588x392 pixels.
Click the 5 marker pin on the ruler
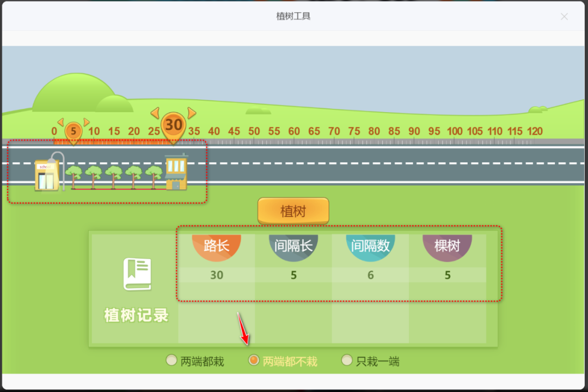point(73,131)
